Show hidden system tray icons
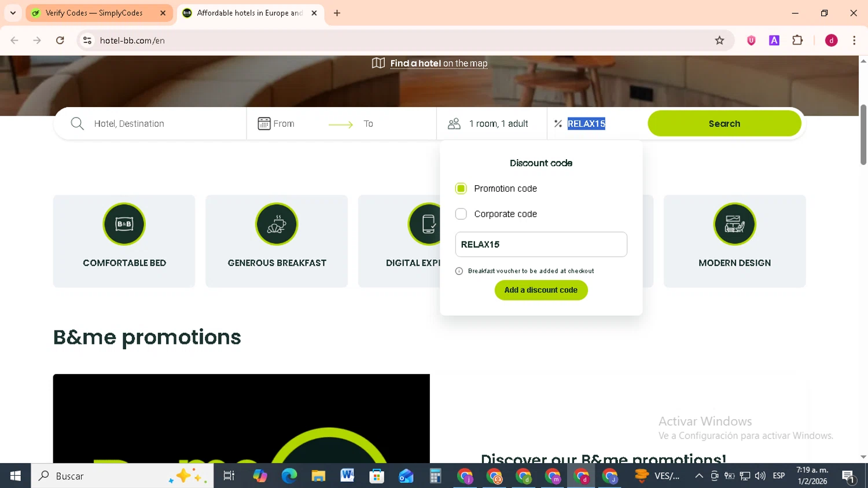Viewport: 868px width, 488px height. [x=699, y=476]
